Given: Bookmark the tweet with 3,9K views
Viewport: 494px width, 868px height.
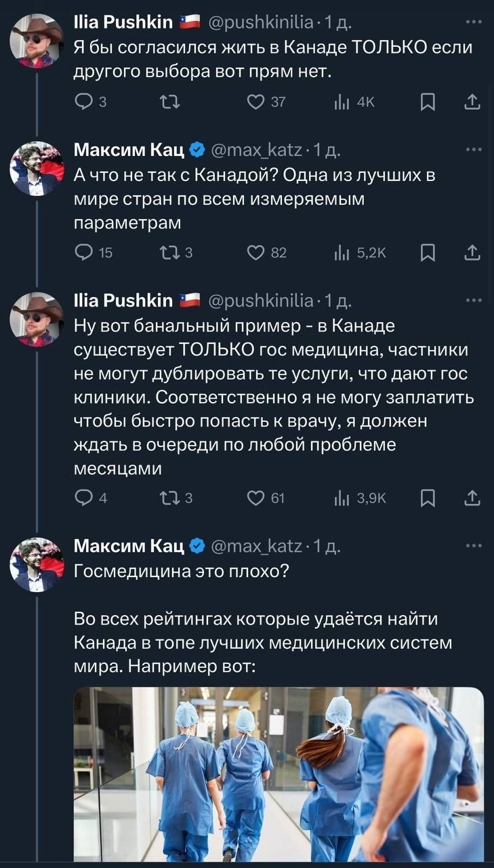Looking at the screenshot, I should pyautogui.click(x=428, y=498).
